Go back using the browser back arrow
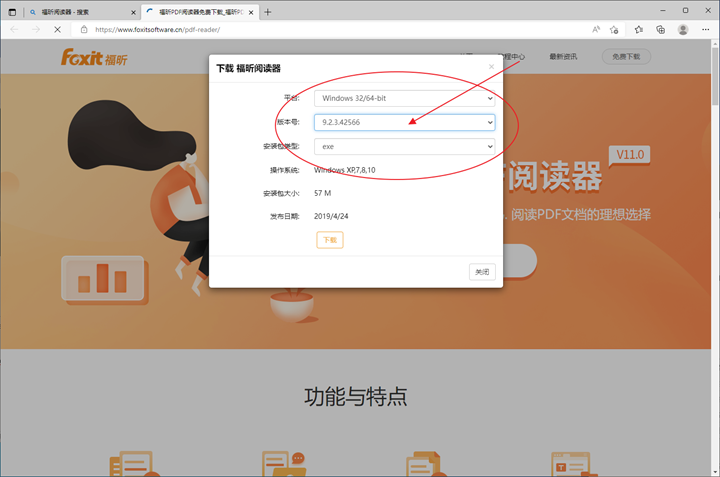The width and height of the screenshot is (720, 477). pos(14,29)
